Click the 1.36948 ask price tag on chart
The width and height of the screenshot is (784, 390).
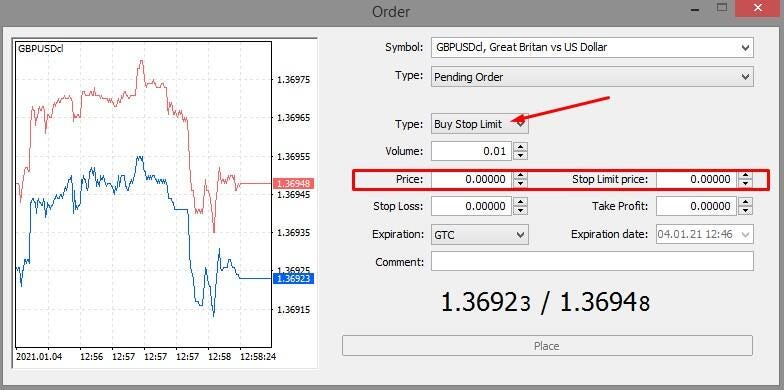click(293, 184)
